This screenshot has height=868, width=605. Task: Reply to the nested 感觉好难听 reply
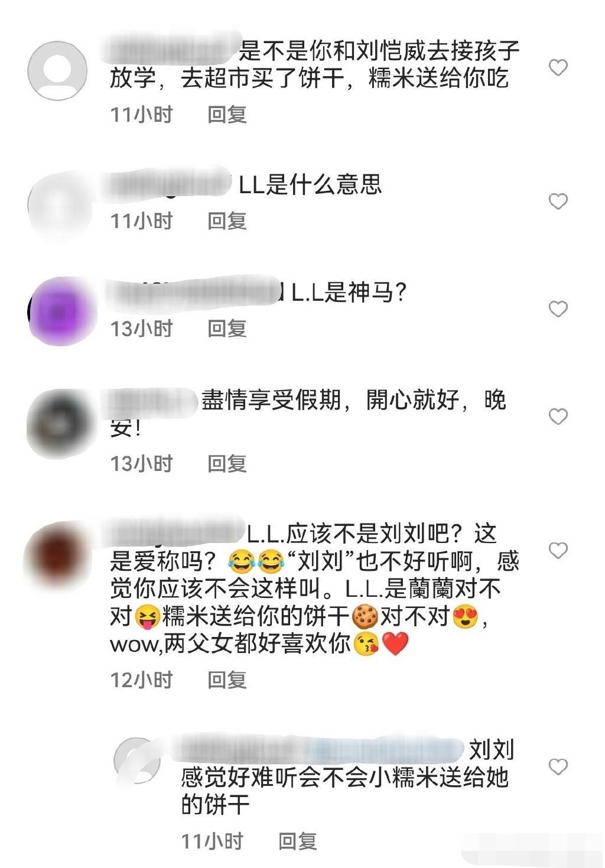(298, 841)
